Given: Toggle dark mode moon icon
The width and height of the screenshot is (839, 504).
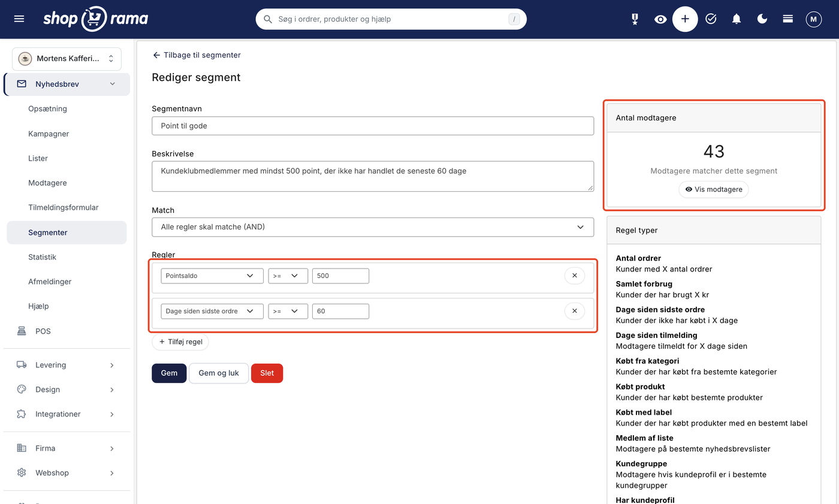Looking at the screenshot, I should 762,19.
